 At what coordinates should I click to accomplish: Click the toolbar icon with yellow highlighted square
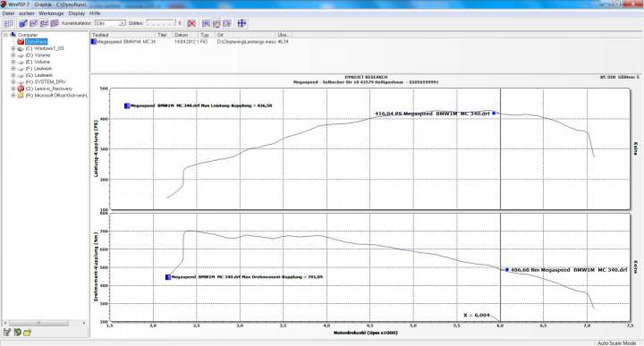click(x=216, y=23)
